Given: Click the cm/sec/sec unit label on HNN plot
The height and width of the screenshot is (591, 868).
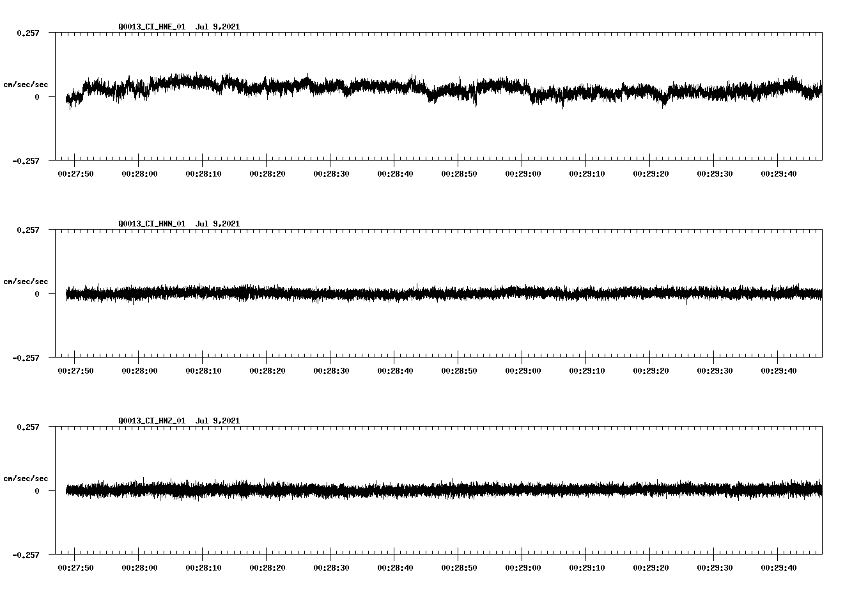Looking at the screenshot, I should (26, 281).
